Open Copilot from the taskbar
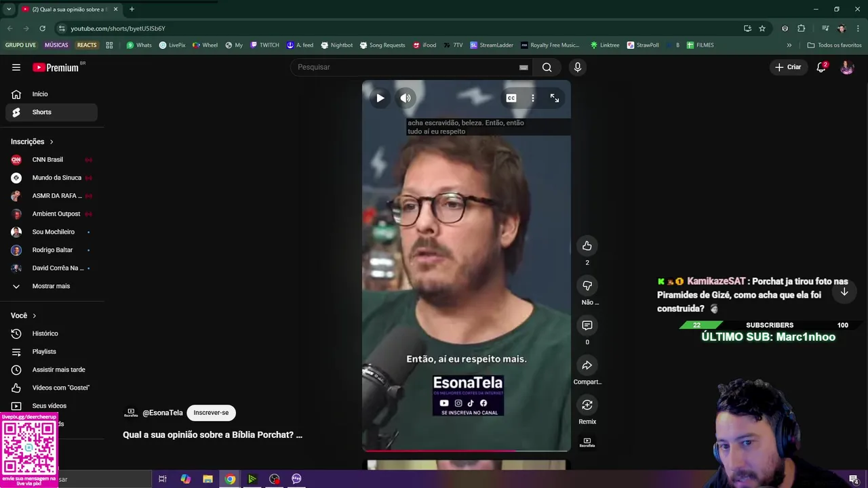This screenshot has width=868, height=488. point(185,479)
